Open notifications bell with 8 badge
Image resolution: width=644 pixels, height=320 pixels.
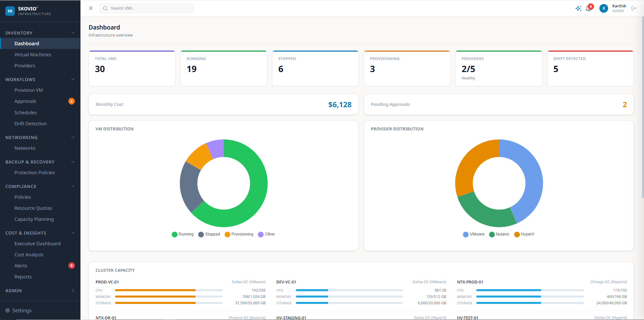[x=589, y=8]
